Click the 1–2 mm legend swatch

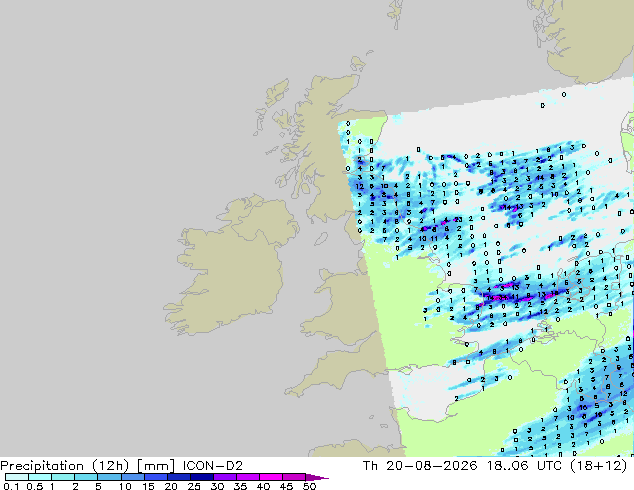tap(63, 477)
